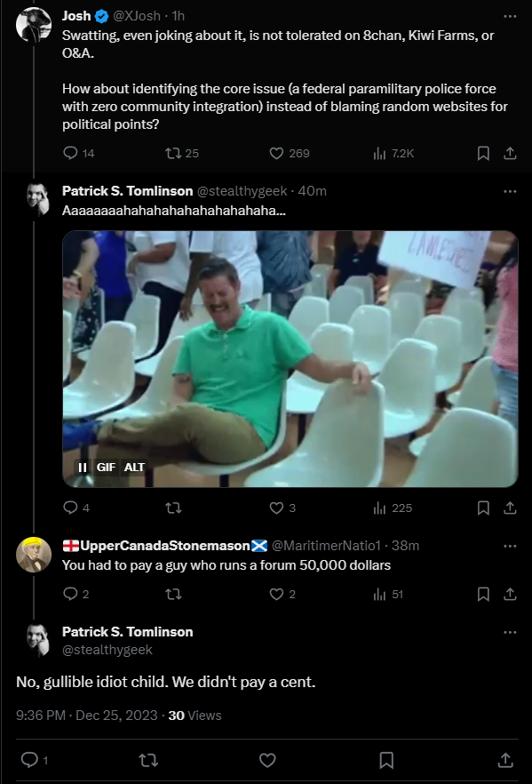Expand options for the bottom Tomlinson tweet
The image size is (532, 784).
point(510,633)
